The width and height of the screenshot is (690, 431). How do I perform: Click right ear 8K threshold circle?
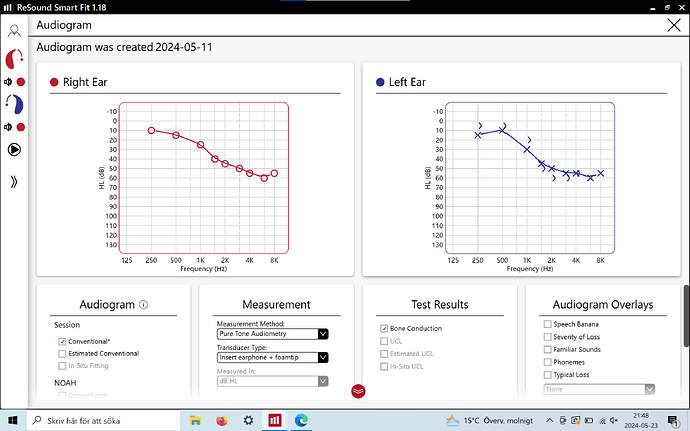274,173
